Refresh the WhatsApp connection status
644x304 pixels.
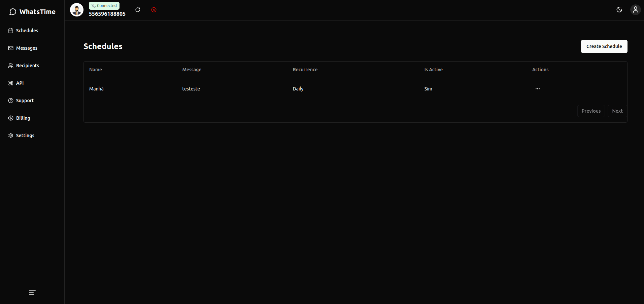[138, 10]
